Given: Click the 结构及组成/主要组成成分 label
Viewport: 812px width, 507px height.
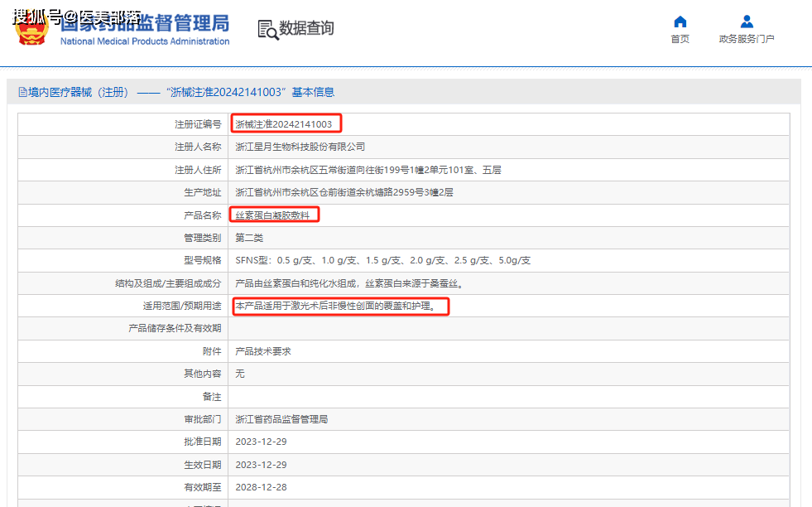Looking at the screenshot, I should tap(168, 283).
